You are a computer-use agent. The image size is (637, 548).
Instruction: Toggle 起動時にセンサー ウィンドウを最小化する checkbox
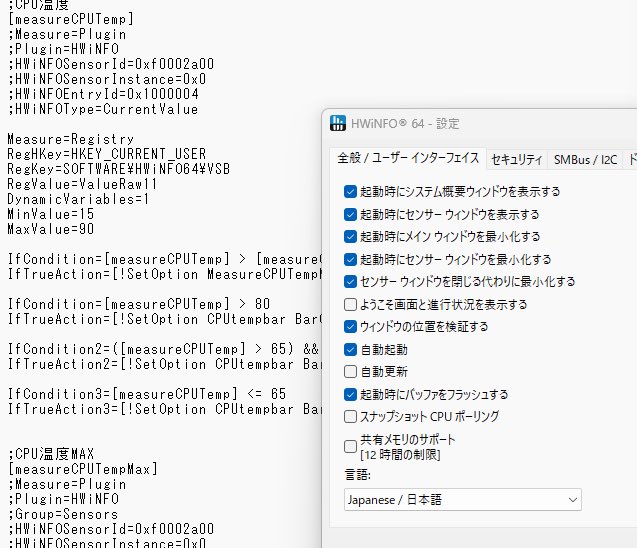pos(350,259)
